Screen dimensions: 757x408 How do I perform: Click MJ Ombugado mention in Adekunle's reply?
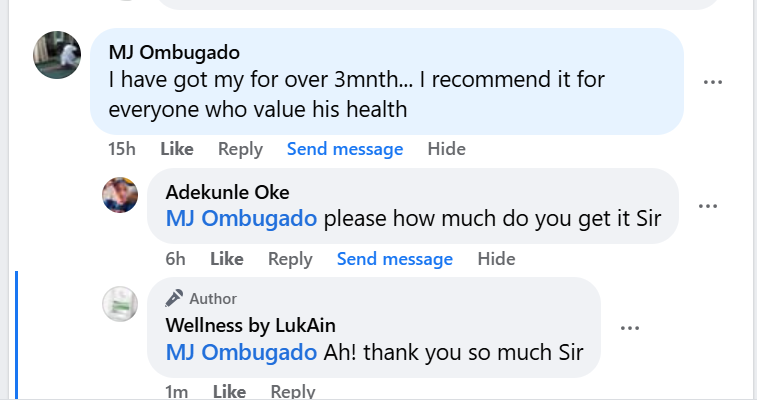pyautogui.click(x=241, y=218)
